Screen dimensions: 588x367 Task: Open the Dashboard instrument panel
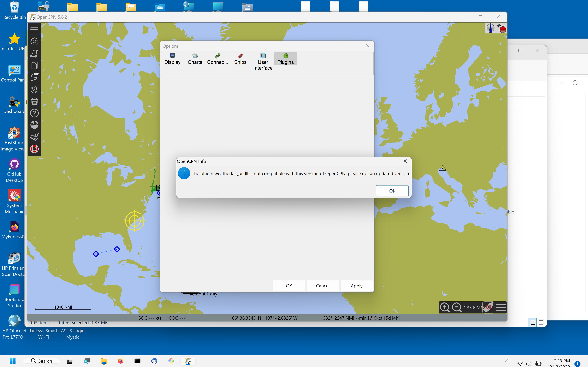point(34,124)
